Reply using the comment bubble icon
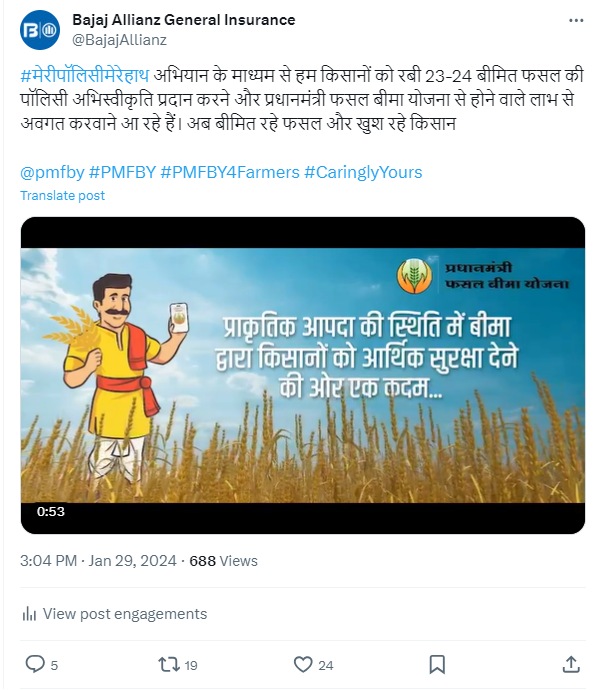The height and width of the screenshot is (690, 600). (35, 664)
